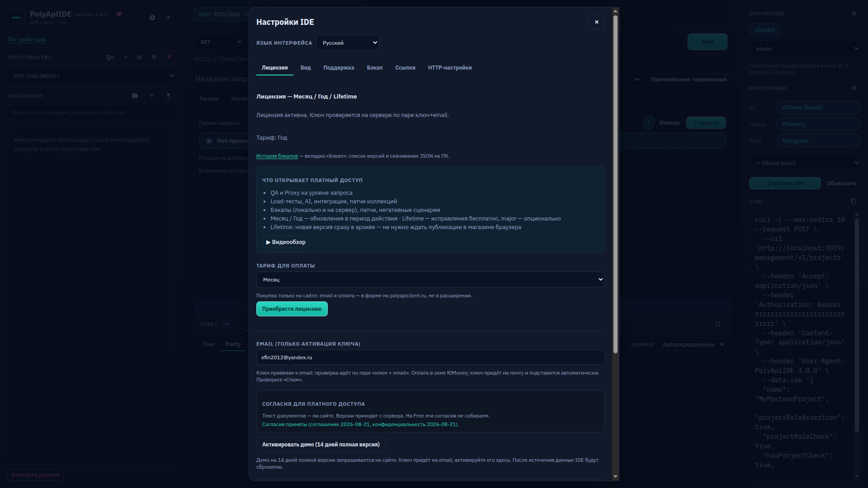Click the Спросить ИИ button
Viewport: 868px width, 488px height.
pyautogui.click(x=785, y=183)
